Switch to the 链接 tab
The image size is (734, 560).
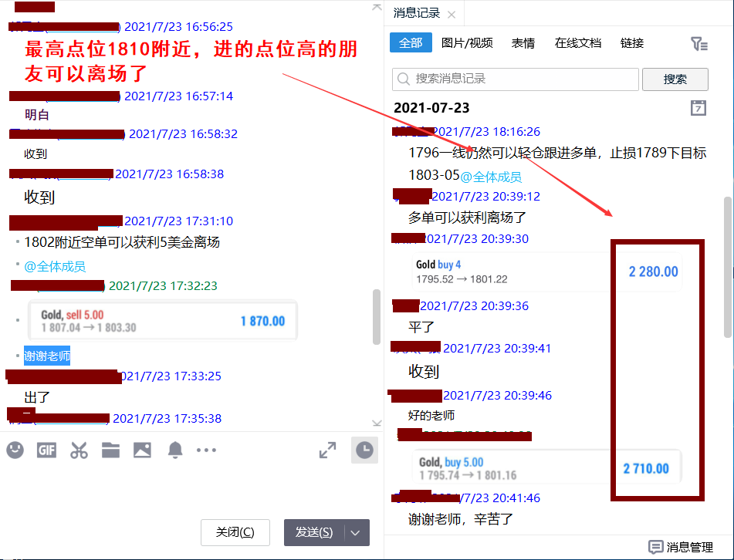click(632, 43)
